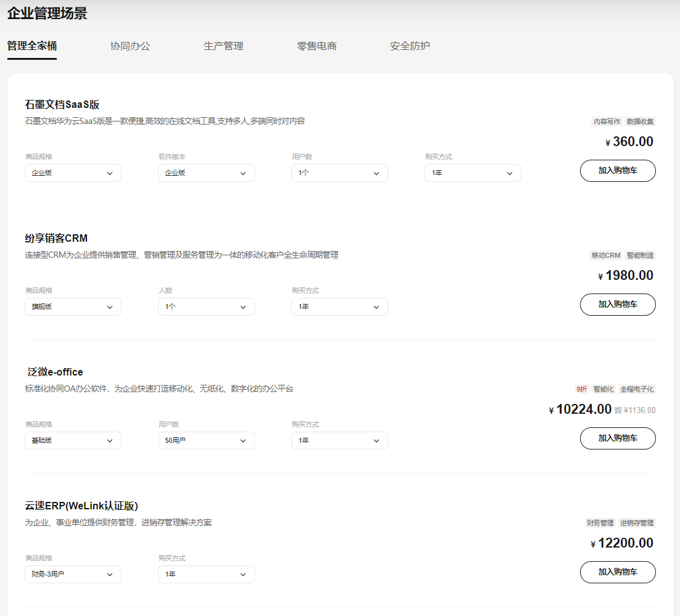The width and height of the screenshot is (680, 616).
Task: Open the 协同办公 tab
Action: click(130, 46)
